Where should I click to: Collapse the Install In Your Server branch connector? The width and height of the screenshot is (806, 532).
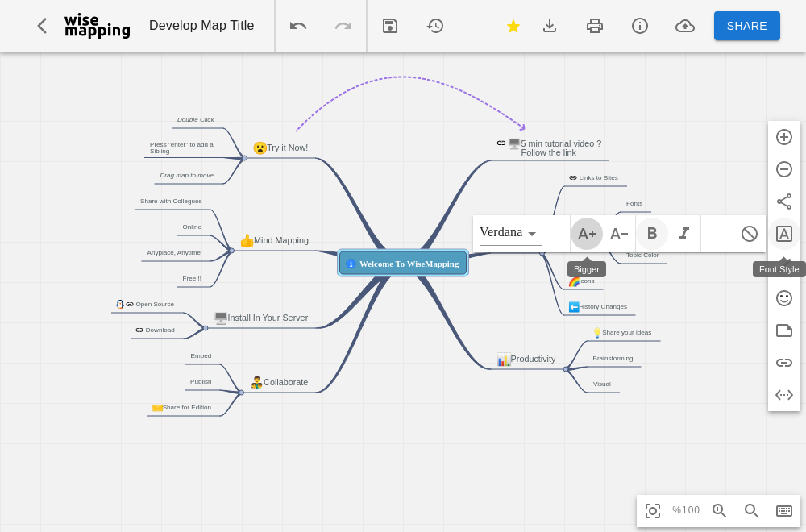(x=206, y=328)
